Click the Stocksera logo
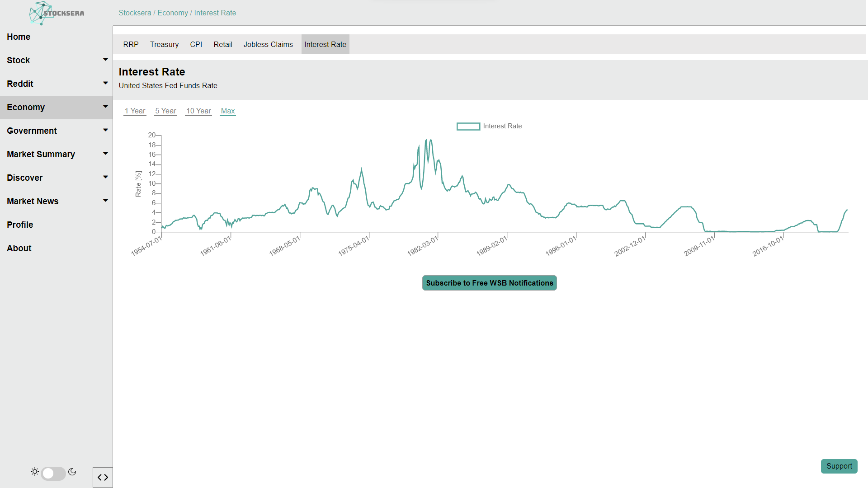This screenshot has height=488, width=868. 57,13
